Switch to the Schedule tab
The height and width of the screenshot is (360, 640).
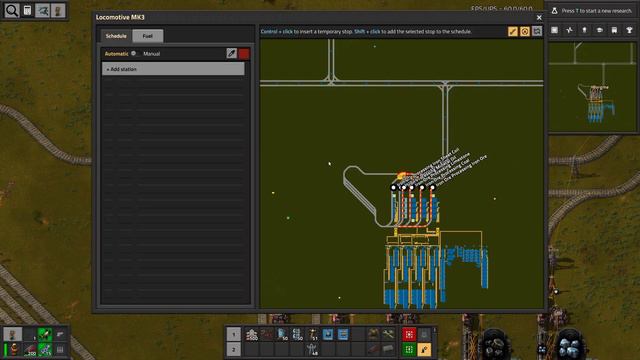click(x=116, y=36)
